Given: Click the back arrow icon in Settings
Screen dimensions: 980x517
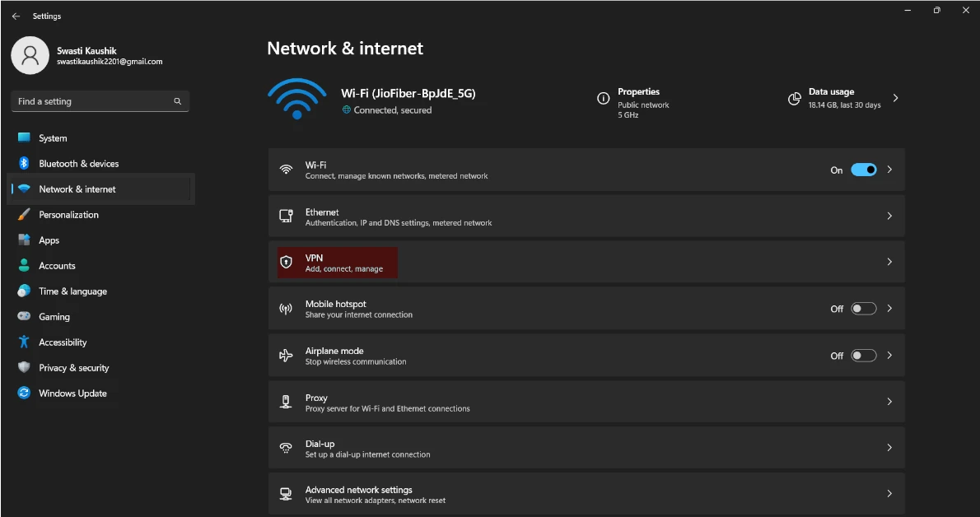Looking at the screenshot, I should click(x=16, y=16).
